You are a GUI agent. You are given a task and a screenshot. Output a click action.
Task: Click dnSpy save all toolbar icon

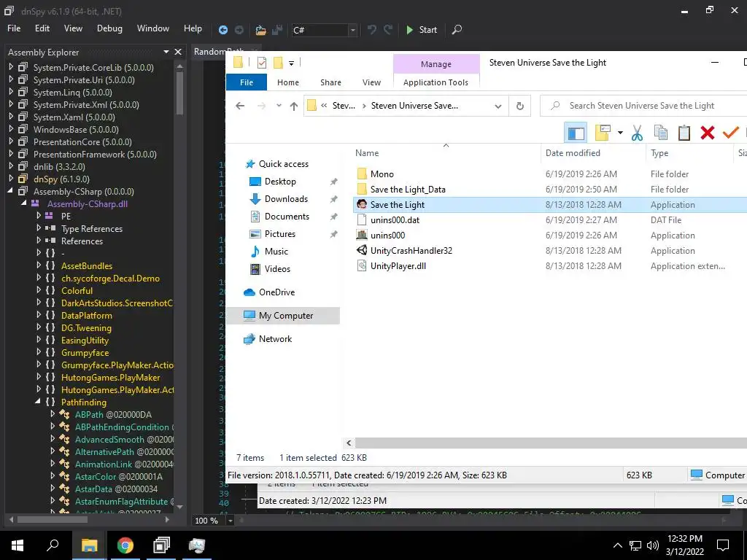276,29
